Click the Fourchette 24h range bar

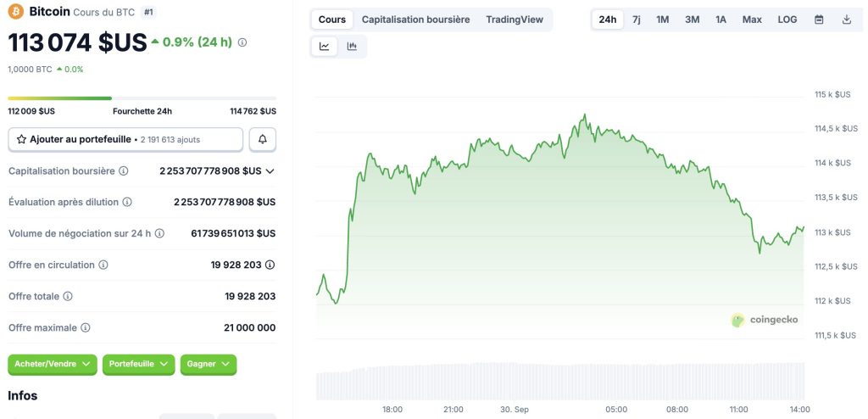pyautogui.click(x=142, y=98)
